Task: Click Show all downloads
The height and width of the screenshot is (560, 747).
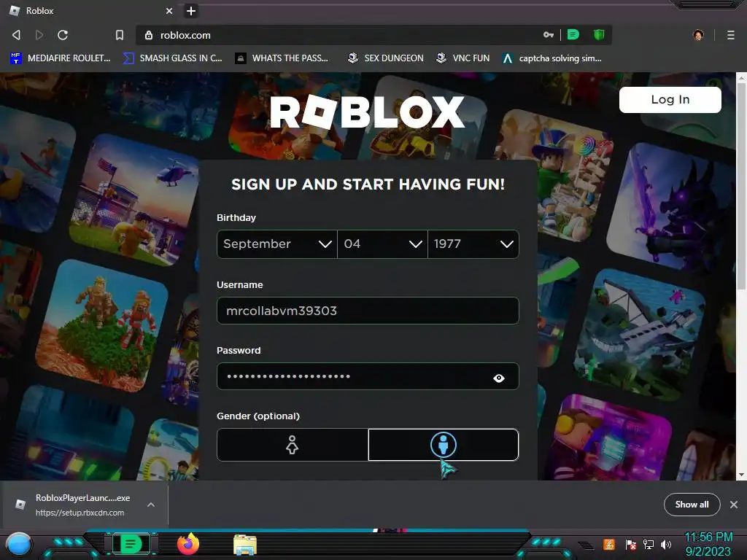Action: click(x=692, y=505)
